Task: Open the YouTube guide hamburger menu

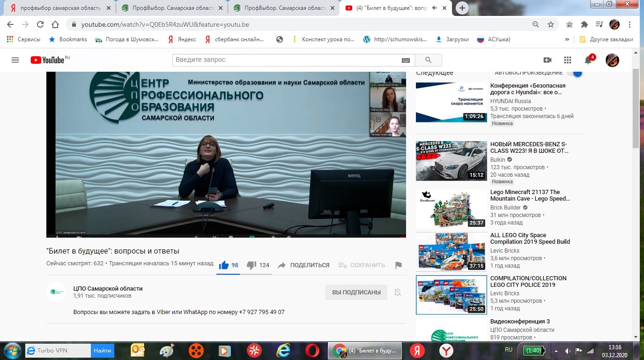Action: [15, 60]
